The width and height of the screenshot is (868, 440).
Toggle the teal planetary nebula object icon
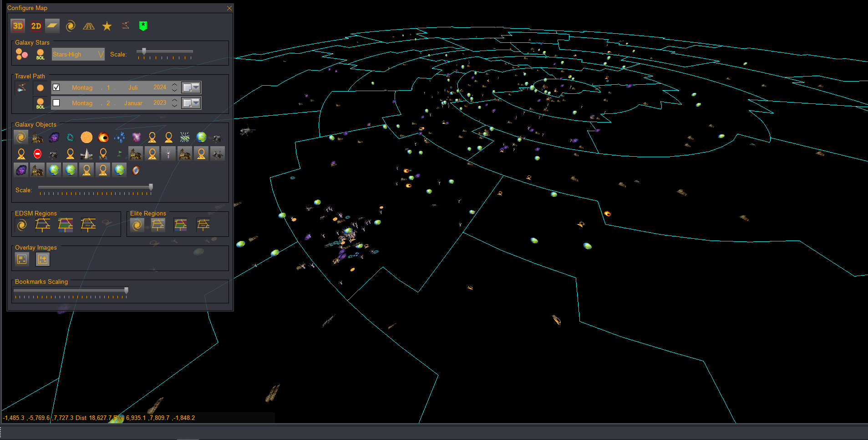(70, 137)
